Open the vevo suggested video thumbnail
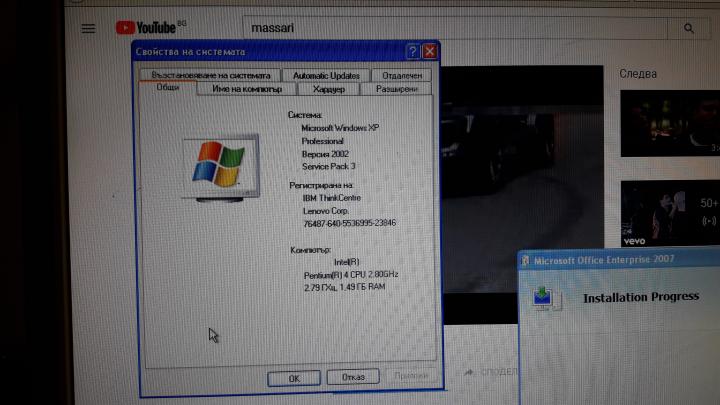The width and height of the screenshot is (720, 405). tap(670, 214)
